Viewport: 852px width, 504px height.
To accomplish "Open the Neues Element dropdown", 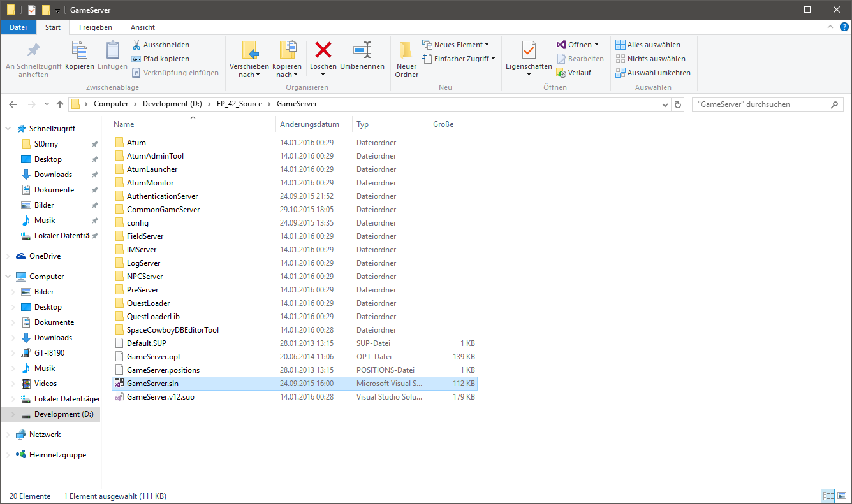I will click(456, 45).
